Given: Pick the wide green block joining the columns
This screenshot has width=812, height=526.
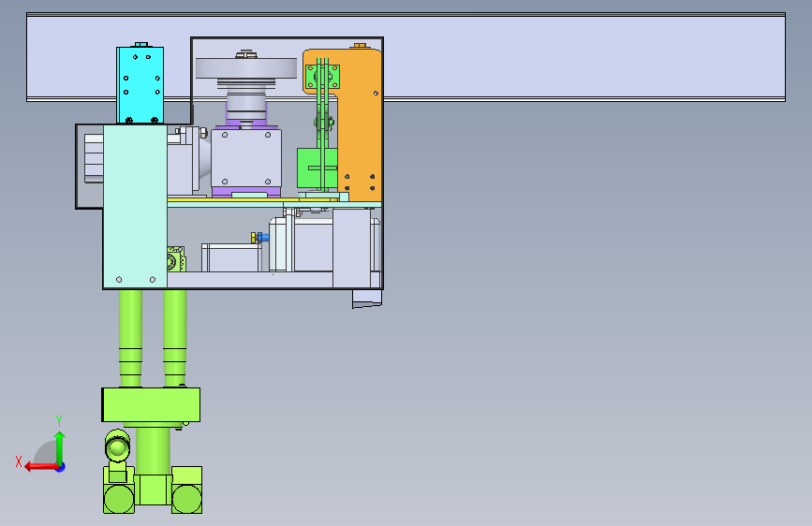Looking at the screenshot, I should click(x=151, y=404).
